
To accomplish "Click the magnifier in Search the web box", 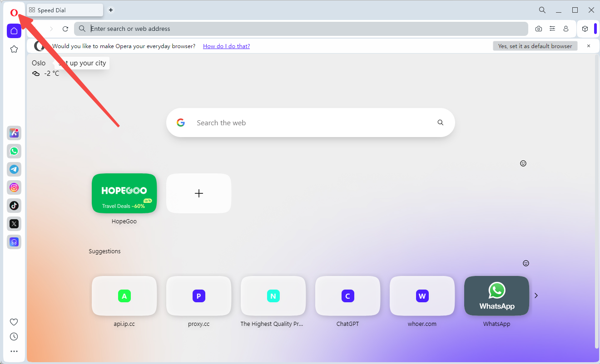I will coord(440,123).
